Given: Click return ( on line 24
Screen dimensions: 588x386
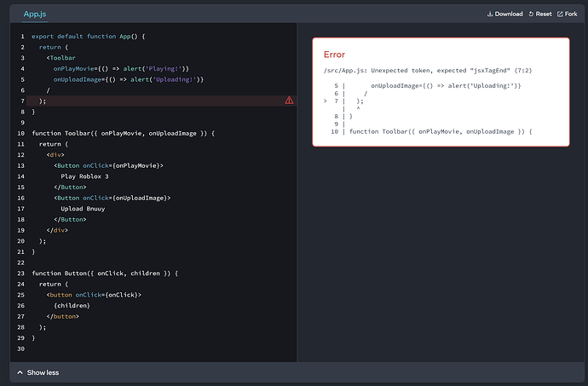Looking at the screenshot, I should pos(54,285).
